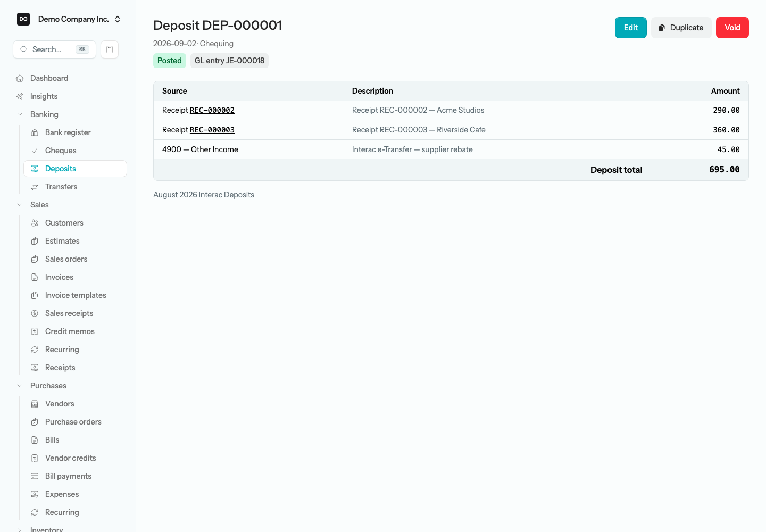Click the 'August 2026 Interac Deposits' memo
The image size is (766, 532).
204,195
